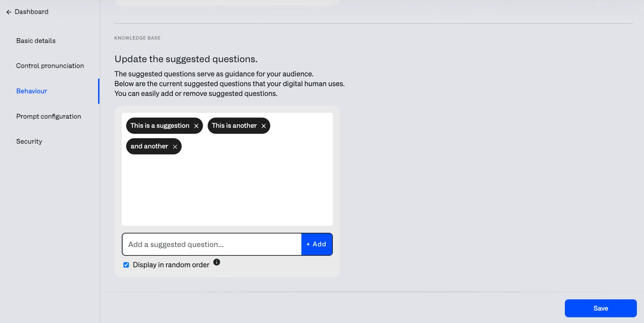Open info tooltip for random order
The height and width of the screenshot is (323, 644).
217,262
